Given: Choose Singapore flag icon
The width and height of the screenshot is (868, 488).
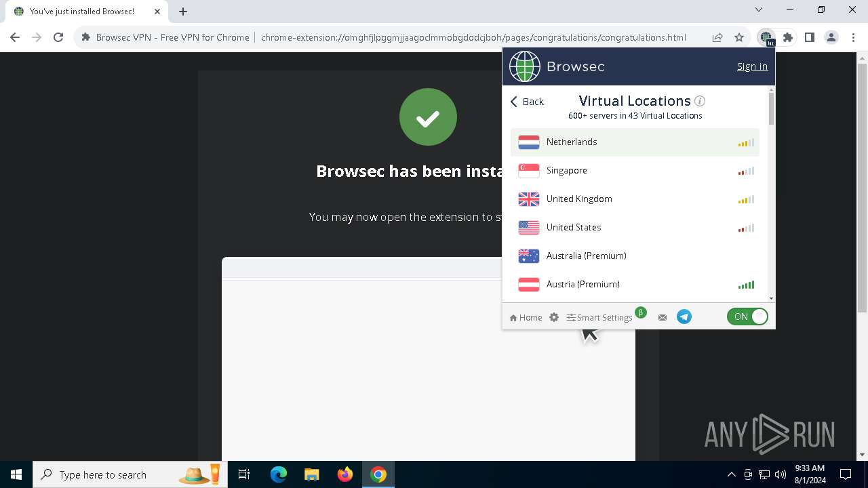Looking at the screenshot, I should pos(529,171).
